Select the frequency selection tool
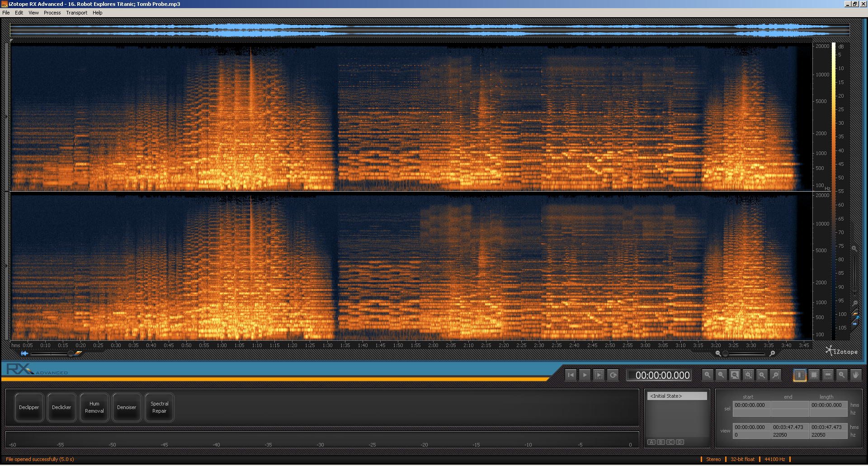 coord(827,375)
